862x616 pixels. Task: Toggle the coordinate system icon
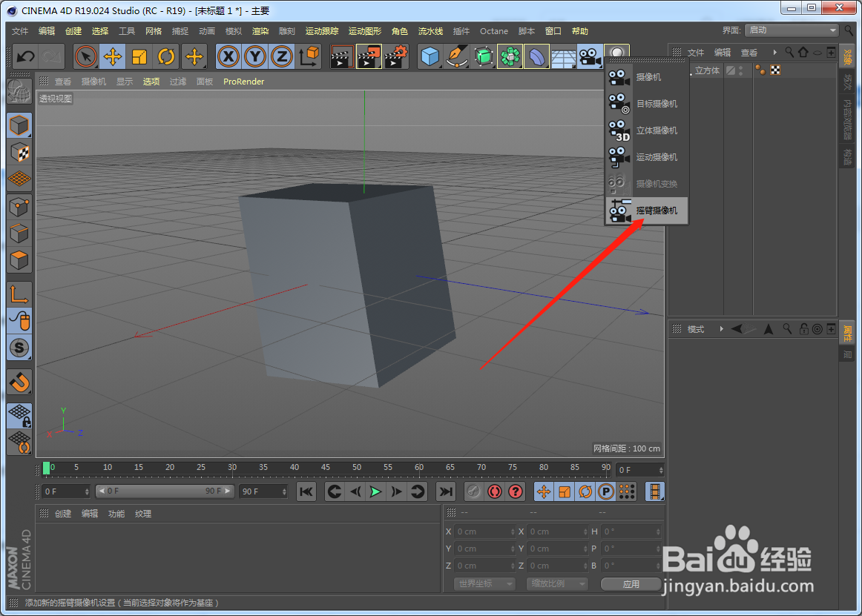309,56
